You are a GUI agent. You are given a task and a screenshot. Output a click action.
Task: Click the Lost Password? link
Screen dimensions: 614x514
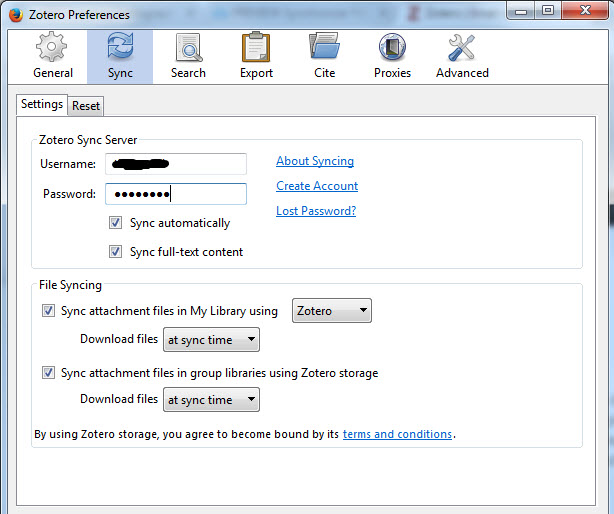pos(316,211)
